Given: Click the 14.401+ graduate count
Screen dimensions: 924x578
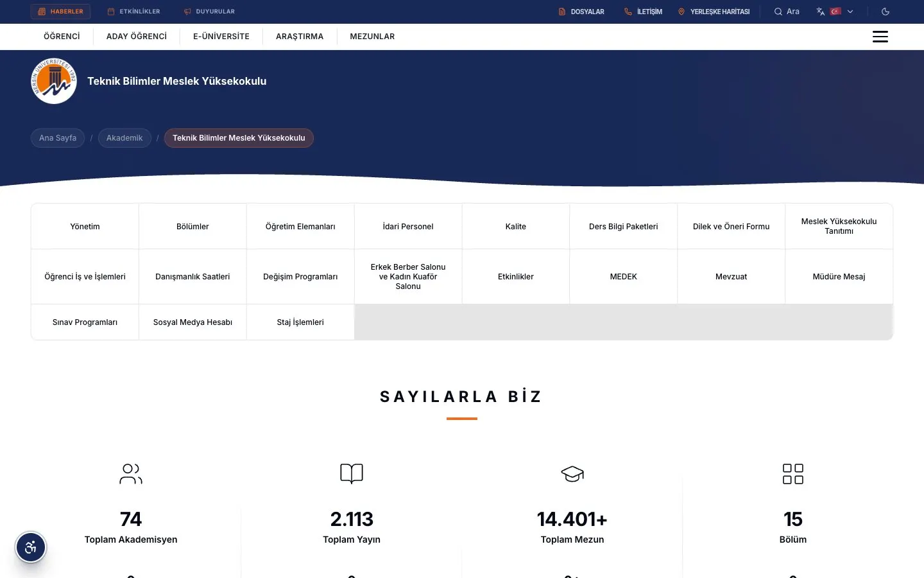Looking at the screenshot, I should (572, 519).
